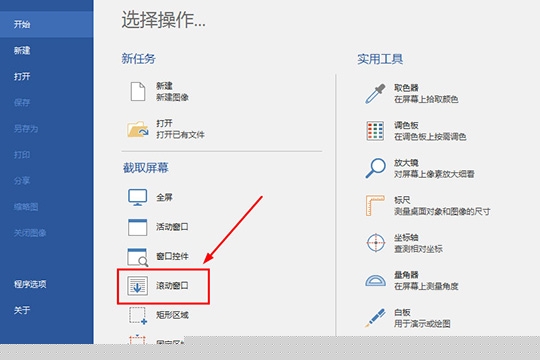Click the 放大镜 tool title

[406, 163]
